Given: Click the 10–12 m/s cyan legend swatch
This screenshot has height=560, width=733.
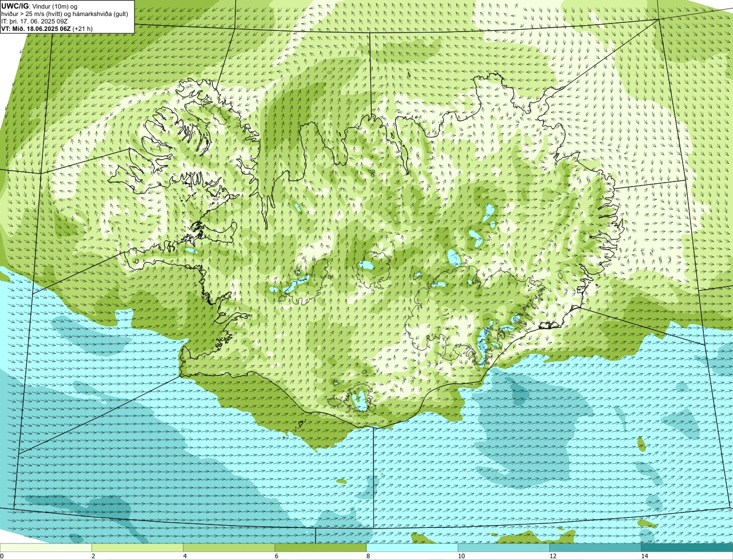Looking at the screenshot, I should tap(504, 547).
